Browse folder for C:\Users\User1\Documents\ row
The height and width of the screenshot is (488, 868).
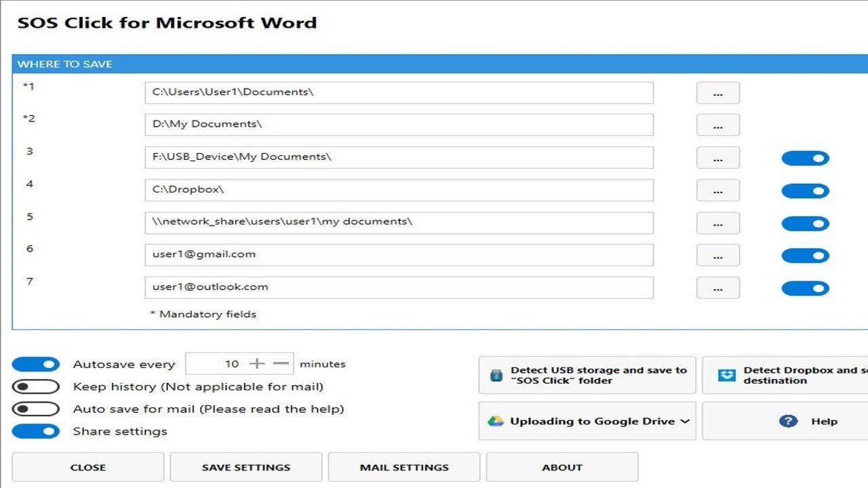[718, 94]
